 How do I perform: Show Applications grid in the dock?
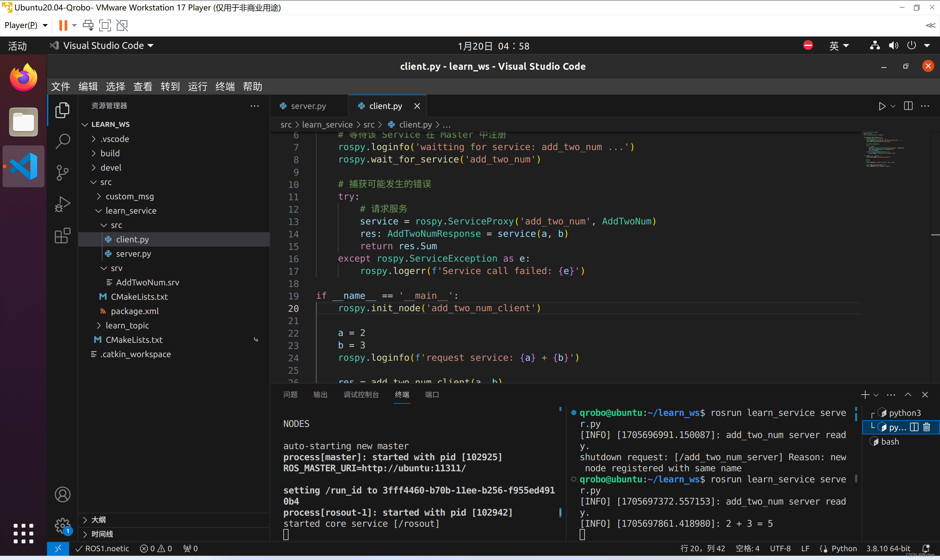tap(23, 533)
